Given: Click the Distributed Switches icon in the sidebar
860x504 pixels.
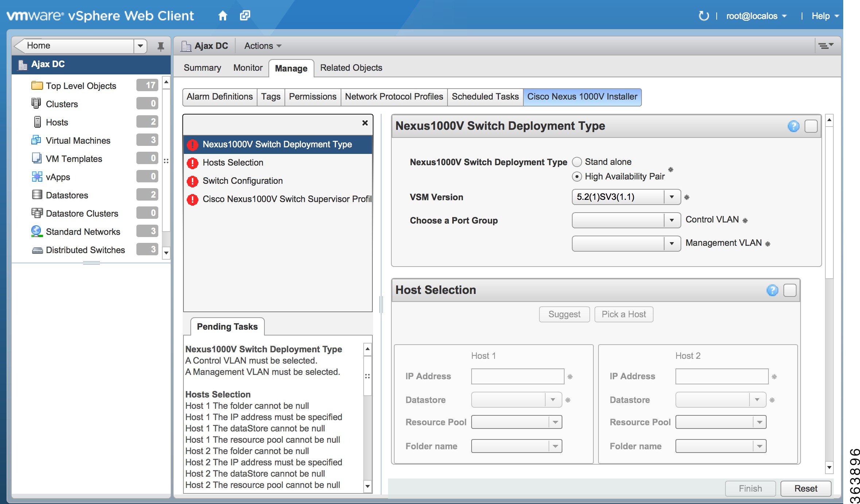Looking at the screenshot, I should click(37, 250).
